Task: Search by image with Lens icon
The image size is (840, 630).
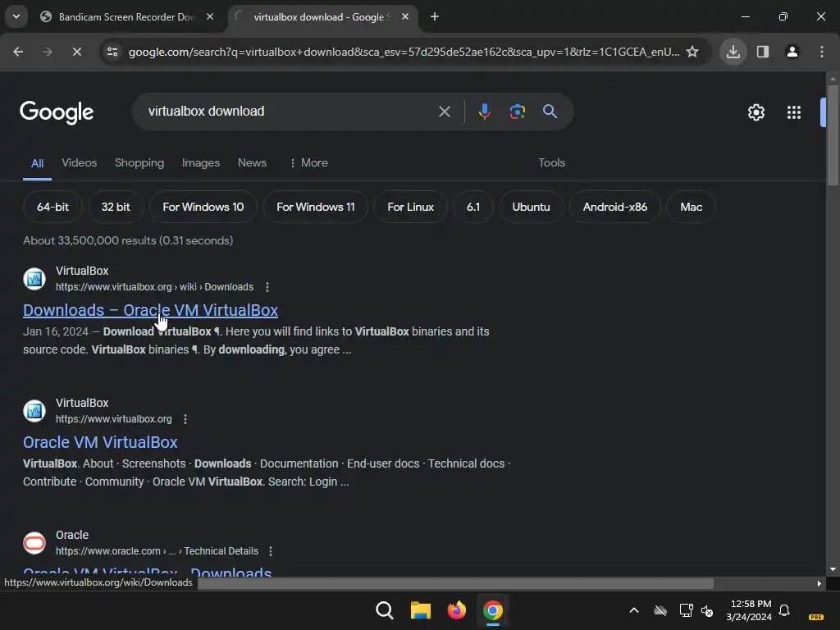Action: tap(517, 112)
